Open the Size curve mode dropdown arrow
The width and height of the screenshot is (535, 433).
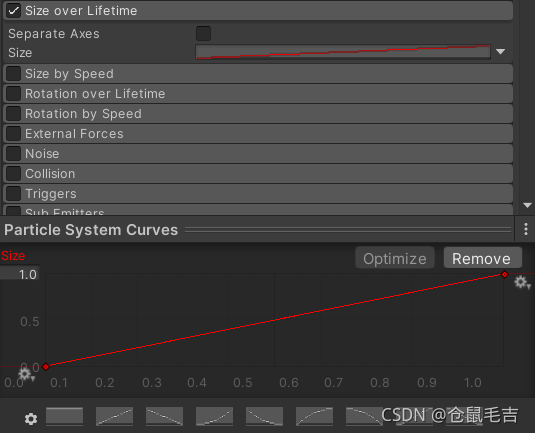coord(500,52)
